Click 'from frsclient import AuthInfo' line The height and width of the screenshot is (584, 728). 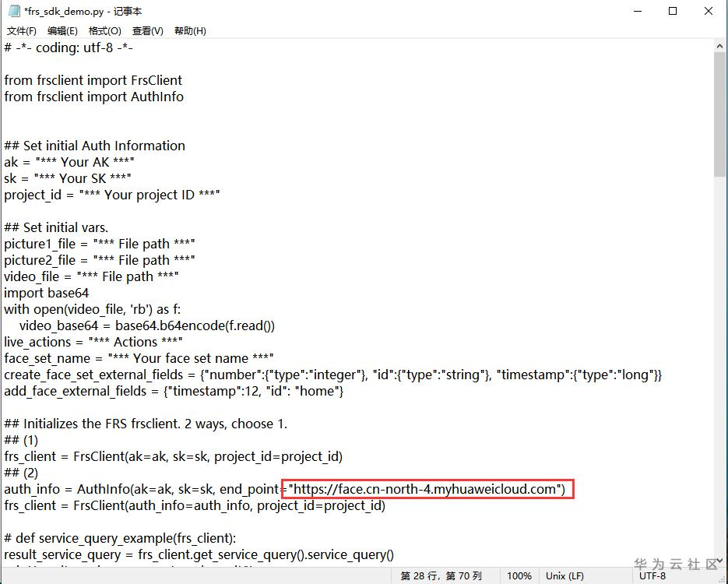pyautogui.click(x=93, y=97)
